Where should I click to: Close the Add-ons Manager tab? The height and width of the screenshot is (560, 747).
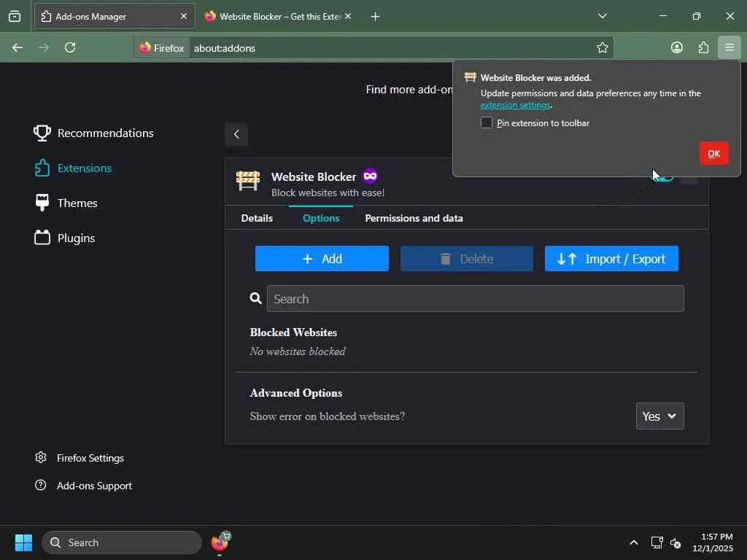point(184,16)
